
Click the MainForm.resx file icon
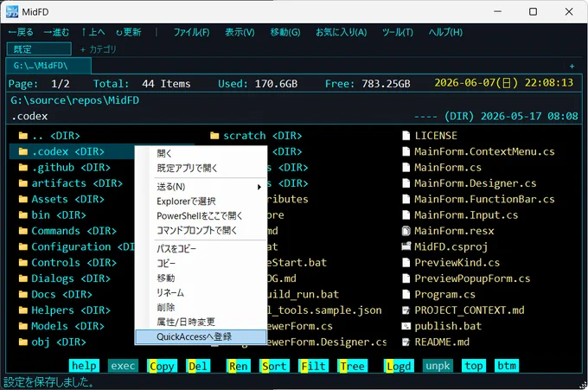(x=406, y=231)
